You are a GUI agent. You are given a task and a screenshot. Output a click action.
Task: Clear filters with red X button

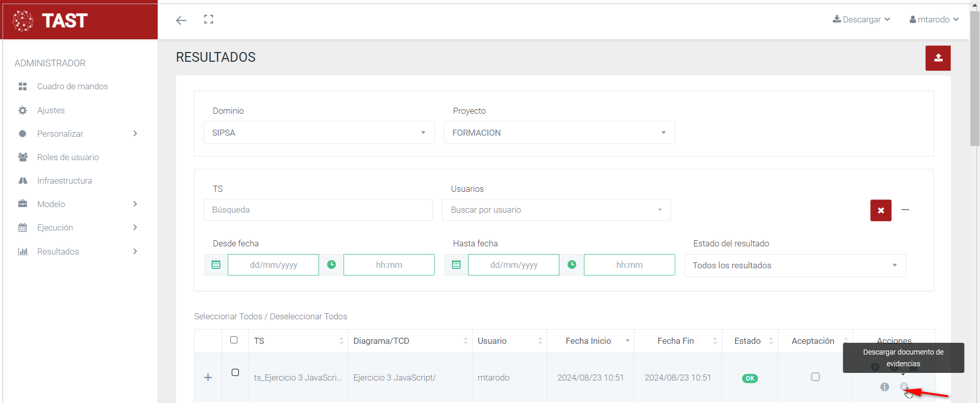point(880,210)
